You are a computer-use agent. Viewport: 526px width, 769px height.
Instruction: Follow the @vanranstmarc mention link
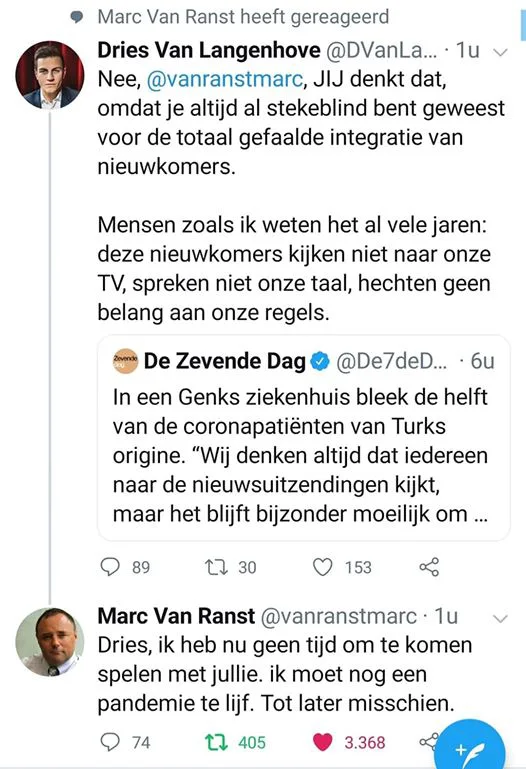225,79
